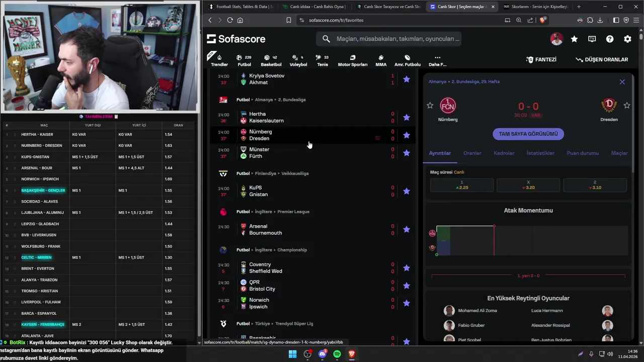
Task: Select home win odds 2.25
Action: pos(462,185)
